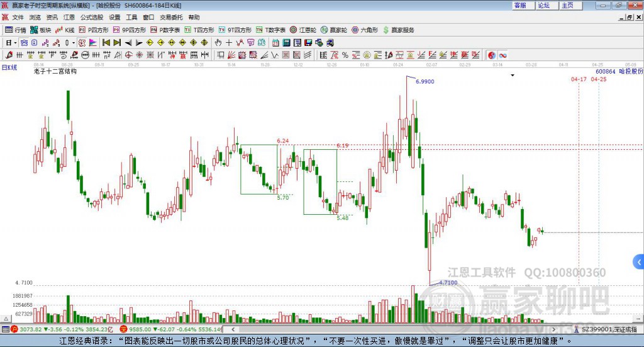
Task: Open the P数字表 number table
Action: (165, 30)
